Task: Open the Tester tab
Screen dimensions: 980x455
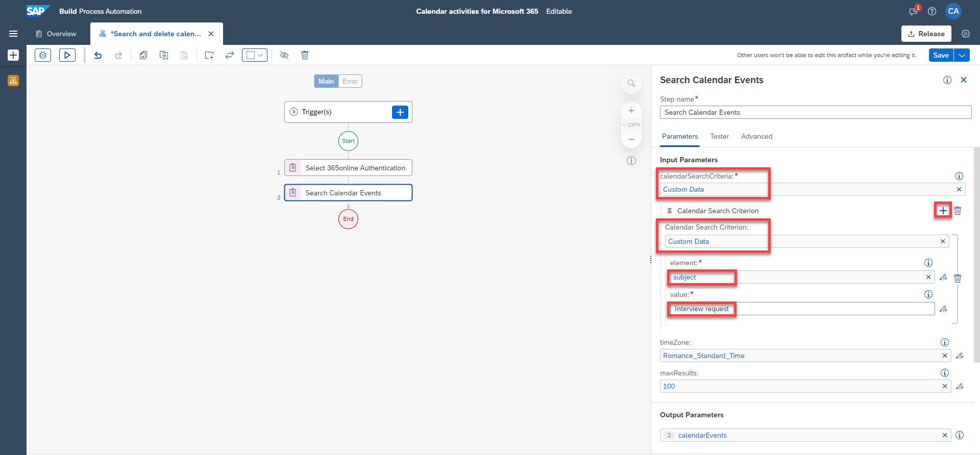Action: click(719, 136)
